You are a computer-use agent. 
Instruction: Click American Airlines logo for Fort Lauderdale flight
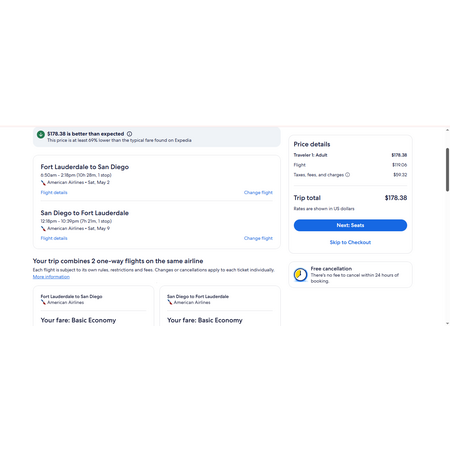[x=43, y=183]
